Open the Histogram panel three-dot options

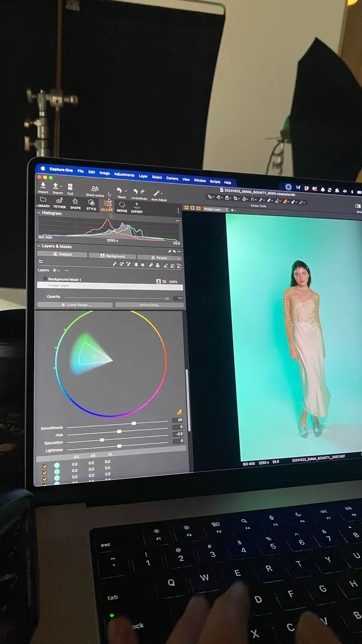tap(177, 220)
